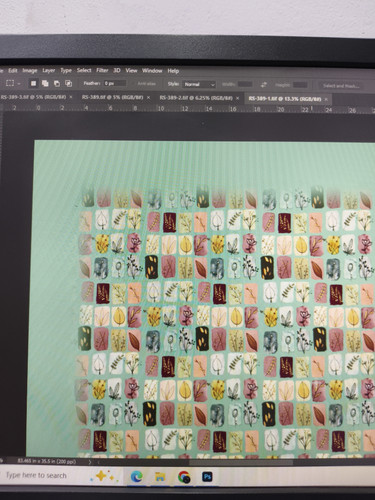Click the Width input field
Screen dimensions: 375x500
pos(245,85)
